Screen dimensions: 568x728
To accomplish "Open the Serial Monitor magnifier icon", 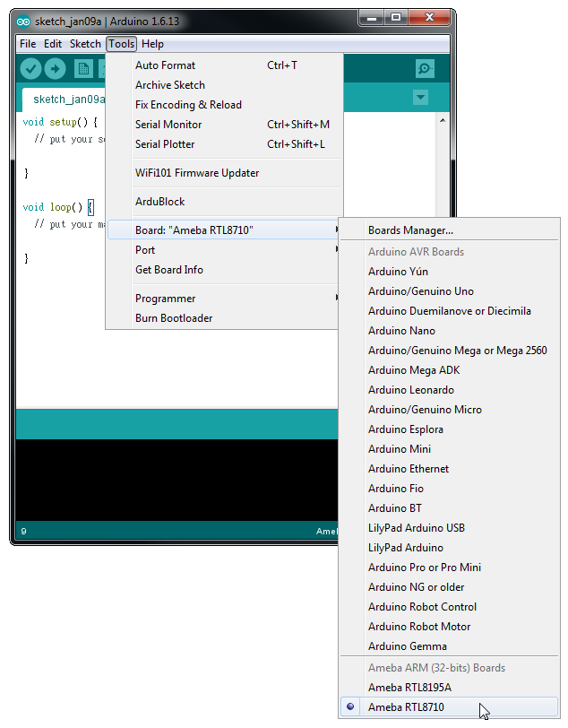I will click(425, 69).
